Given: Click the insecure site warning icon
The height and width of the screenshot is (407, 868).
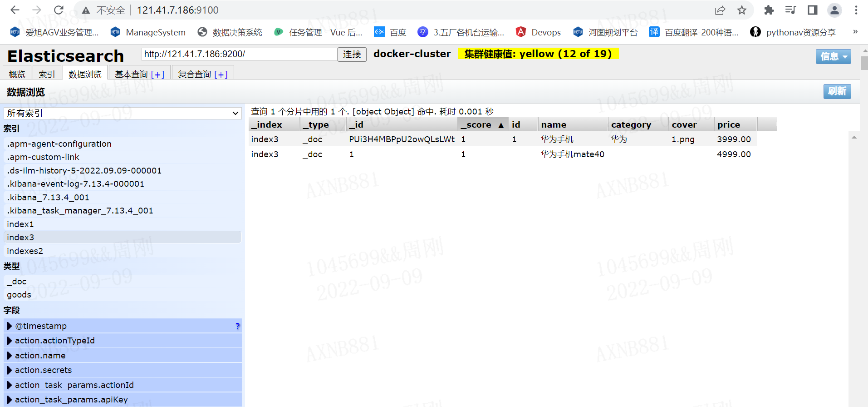Looking at the screenshot, I should (x=86, y=10).
